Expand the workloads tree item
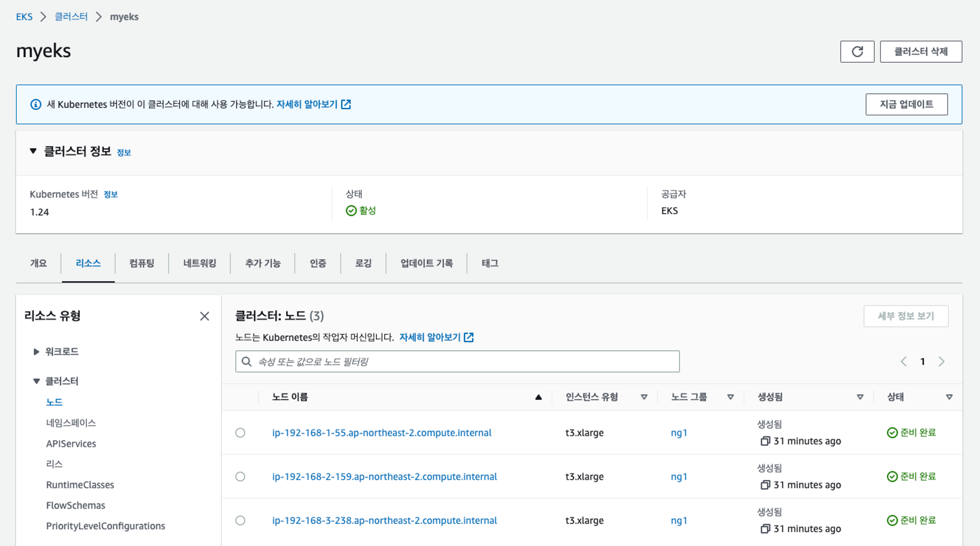This screenshot has height=546, width=980. click(36, 352)
